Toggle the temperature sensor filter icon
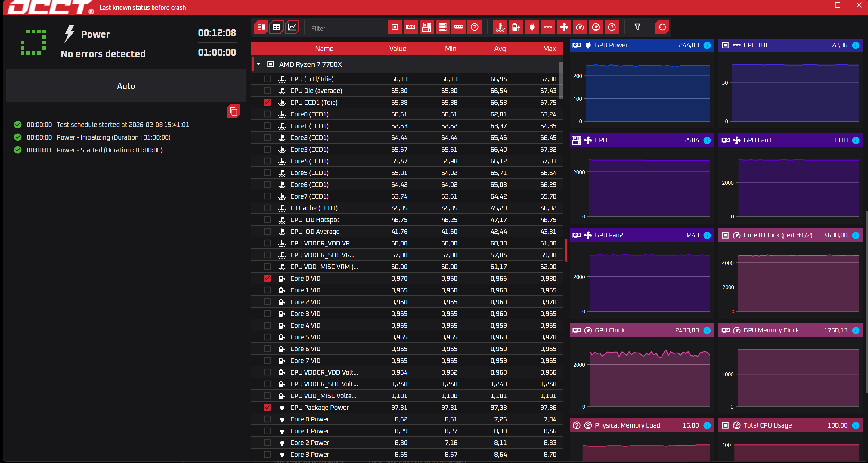 [500, 27]
